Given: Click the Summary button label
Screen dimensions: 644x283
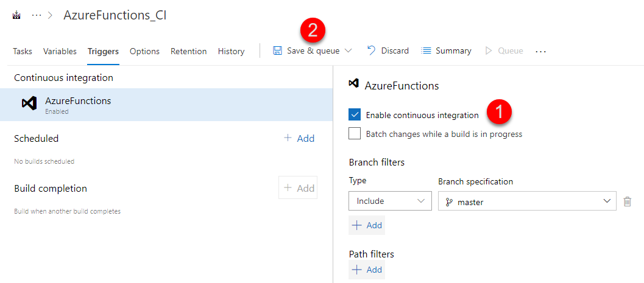Looking at the screenshot, I should click(x=453, y=51).
